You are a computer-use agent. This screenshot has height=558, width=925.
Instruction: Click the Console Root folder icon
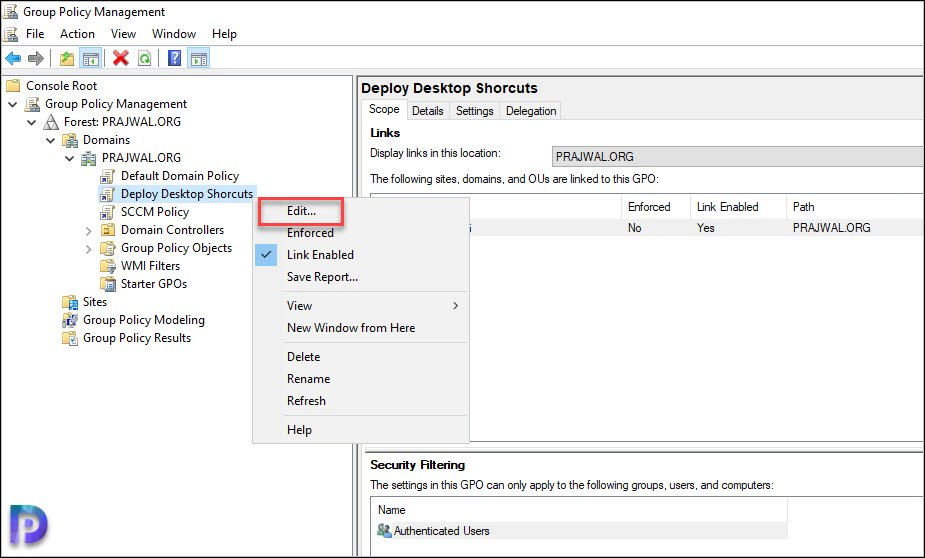(x=13, y=86)
